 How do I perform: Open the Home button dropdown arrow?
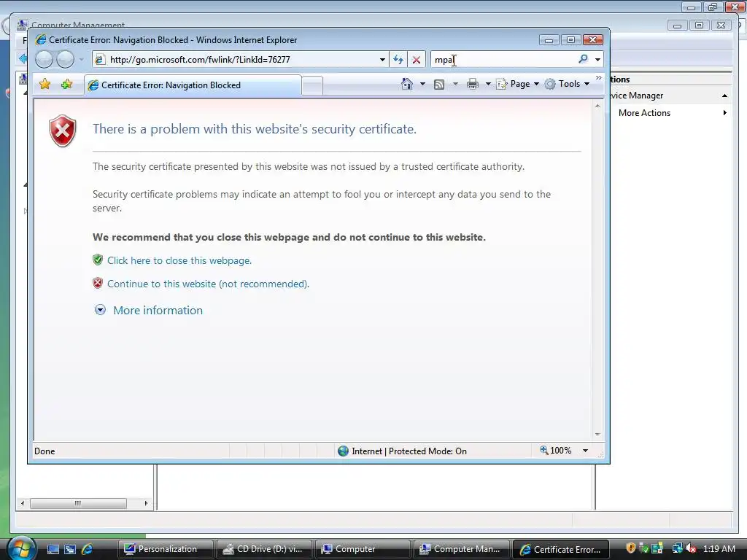coord(422,84)
